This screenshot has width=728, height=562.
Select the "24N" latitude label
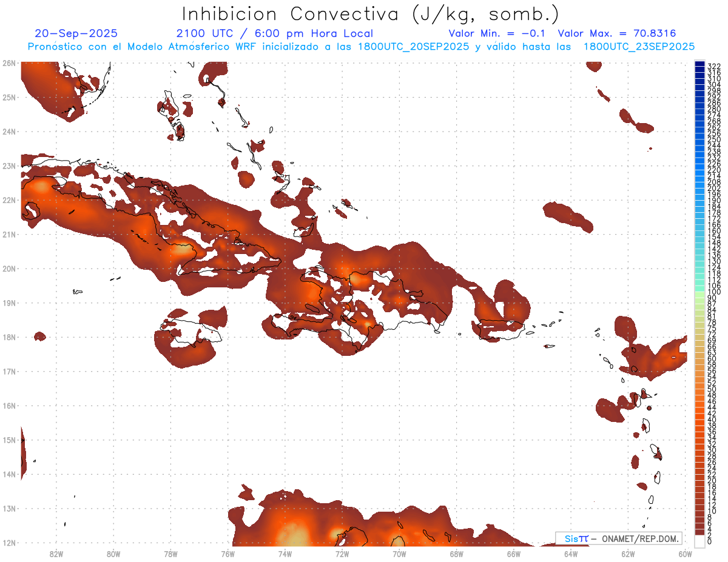(9, 132)
